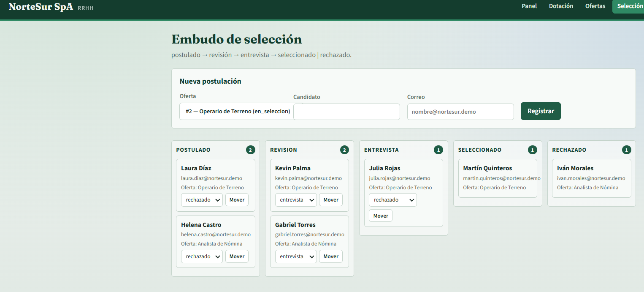The width and height of the screenshot is (644, 292).
Task: Click email julia.rojas@nortesur.demo
Action: pyautogui.click(x=400, y=178)
